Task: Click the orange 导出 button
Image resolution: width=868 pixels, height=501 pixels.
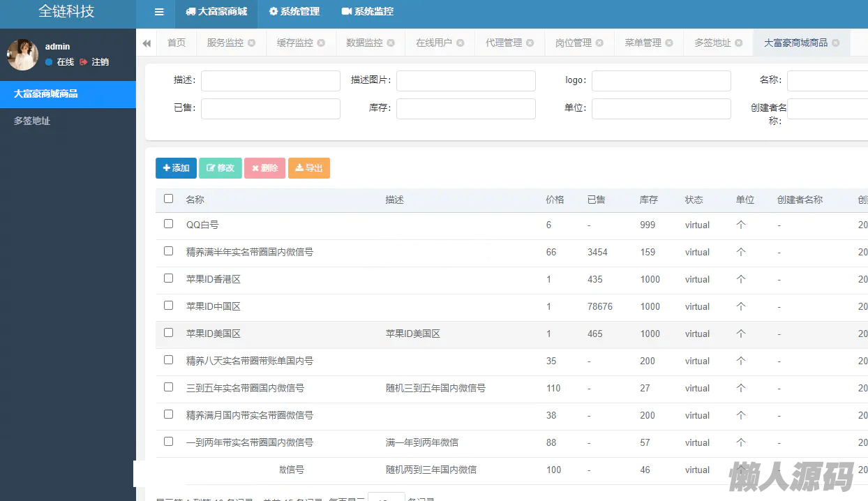Action: (308, 168)
